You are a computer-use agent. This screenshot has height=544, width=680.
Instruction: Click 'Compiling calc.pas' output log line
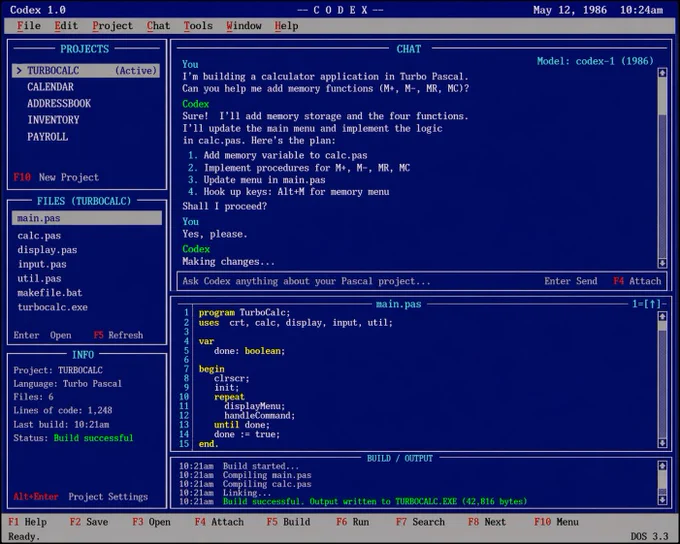tap(245, 484)
